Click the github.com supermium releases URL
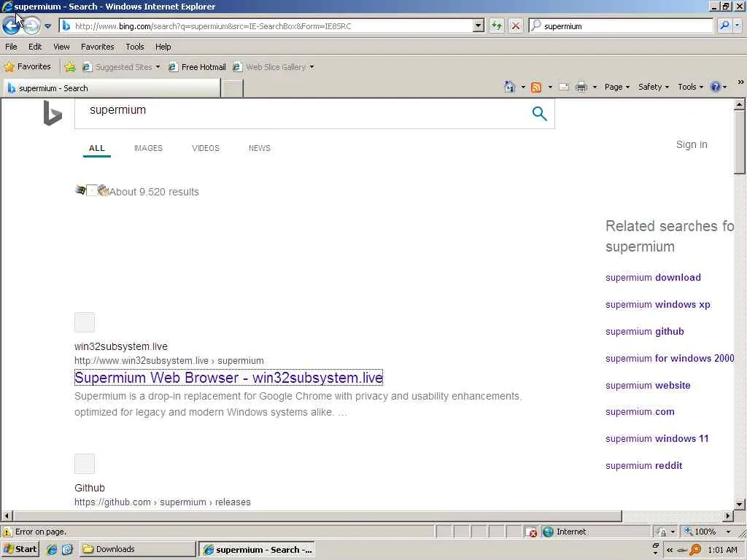 point(163,502)
